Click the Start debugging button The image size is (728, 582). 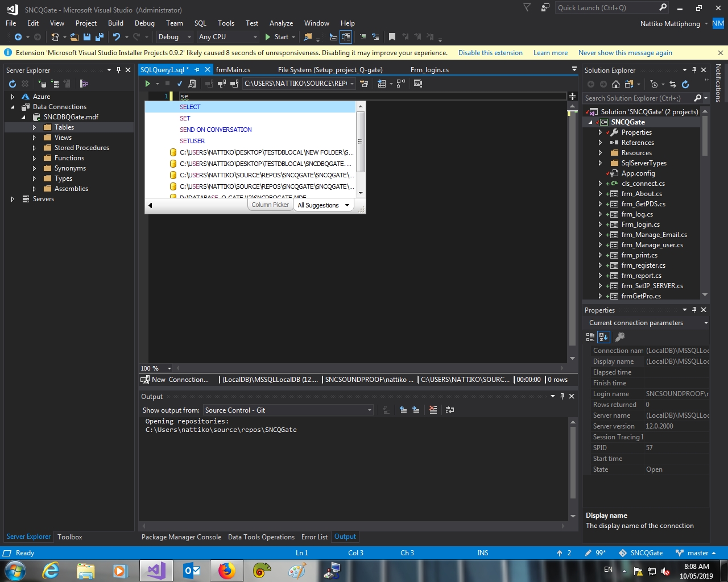[277, 37]
